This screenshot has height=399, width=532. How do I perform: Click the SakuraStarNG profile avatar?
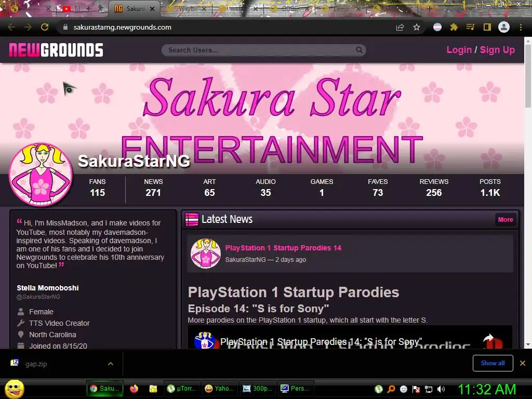pos(41,175)
